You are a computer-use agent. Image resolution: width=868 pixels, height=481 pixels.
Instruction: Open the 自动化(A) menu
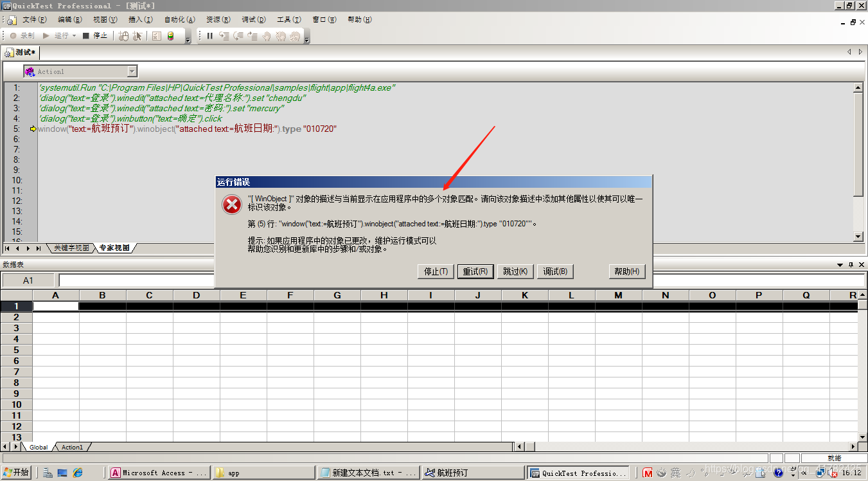click(179, 20)
